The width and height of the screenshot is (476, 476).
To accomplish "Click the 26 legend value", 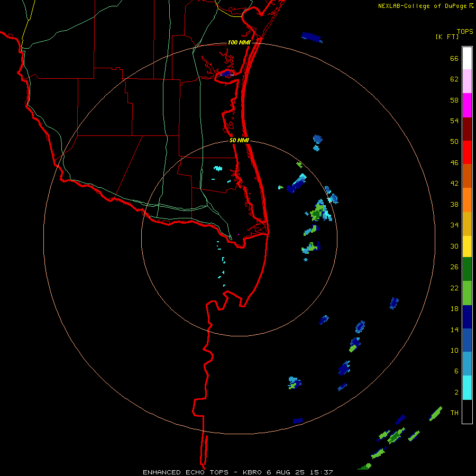I will (454, 267).
